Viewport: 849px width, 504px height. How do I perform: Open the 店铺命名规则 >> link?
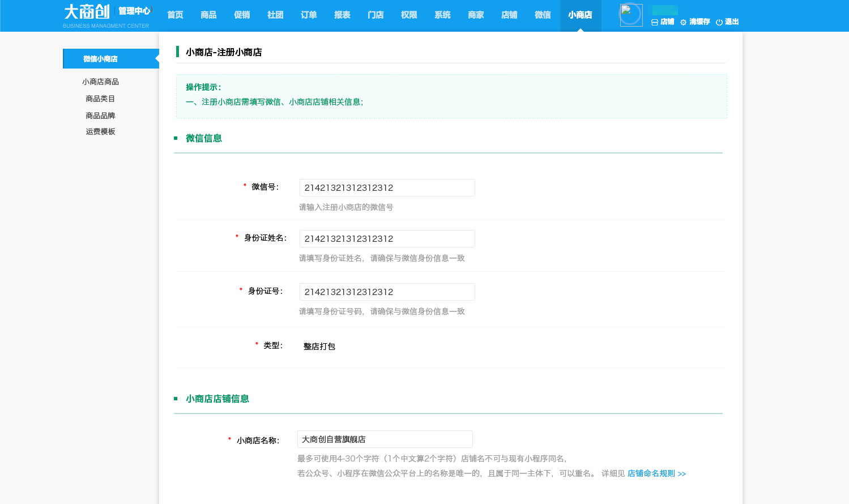click(656, 473)
